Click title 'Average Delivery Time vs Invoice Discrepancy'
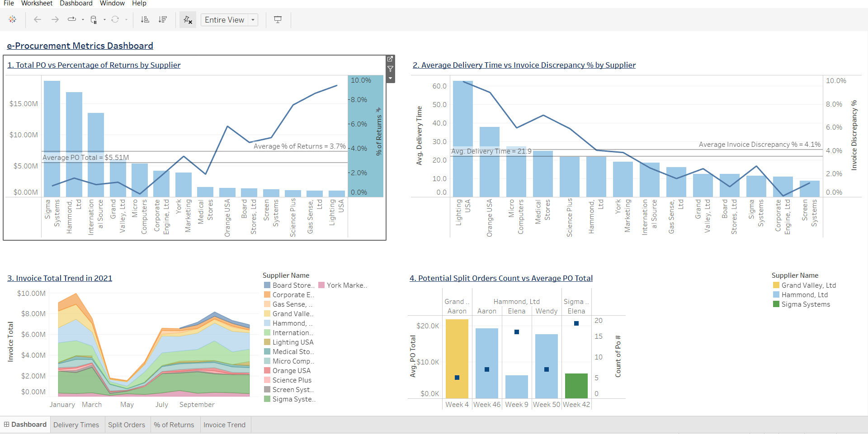This screenshot has height=434, width=868. [524, 65]
